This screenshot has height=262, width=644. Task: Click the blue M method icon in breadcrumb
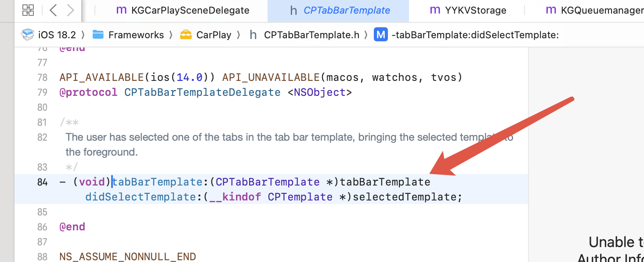pyautogui.click(x=381, y=35)
